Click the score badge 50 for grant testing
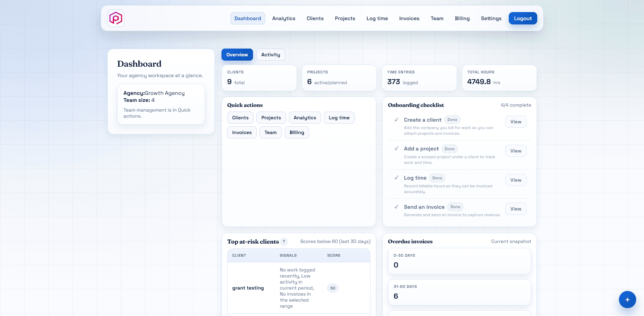Viewport: 644px width, 316px height. (x=333, y=288)
